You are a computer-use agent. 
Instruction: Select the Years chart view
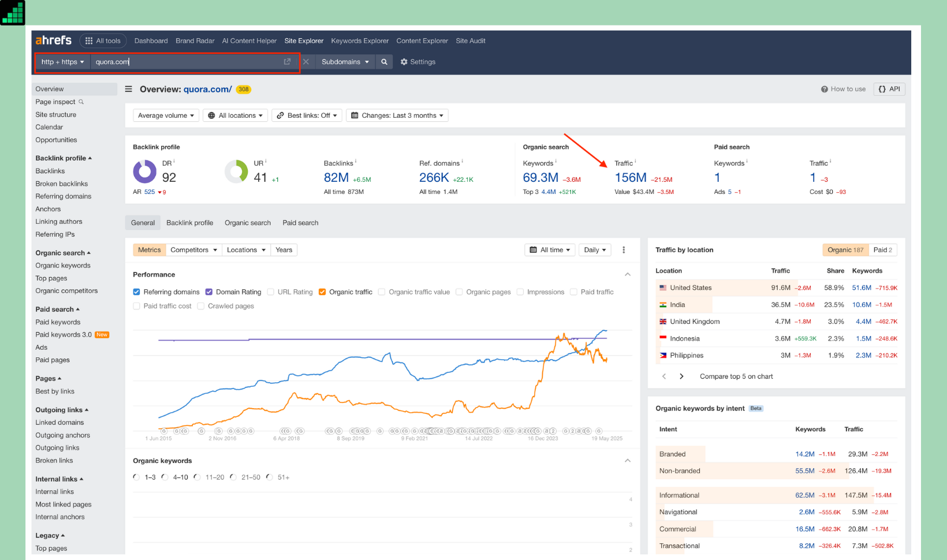[284, 250]
